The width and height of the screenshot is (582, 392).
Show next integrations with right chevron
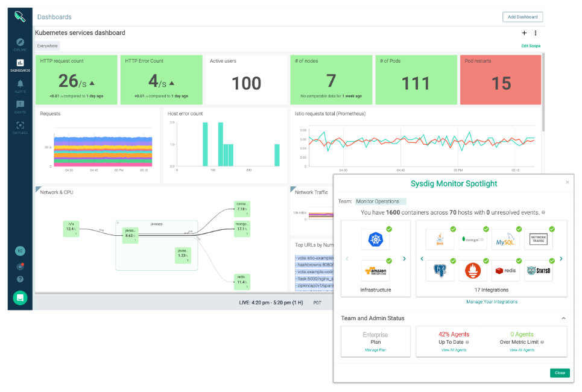coord(561,259)
